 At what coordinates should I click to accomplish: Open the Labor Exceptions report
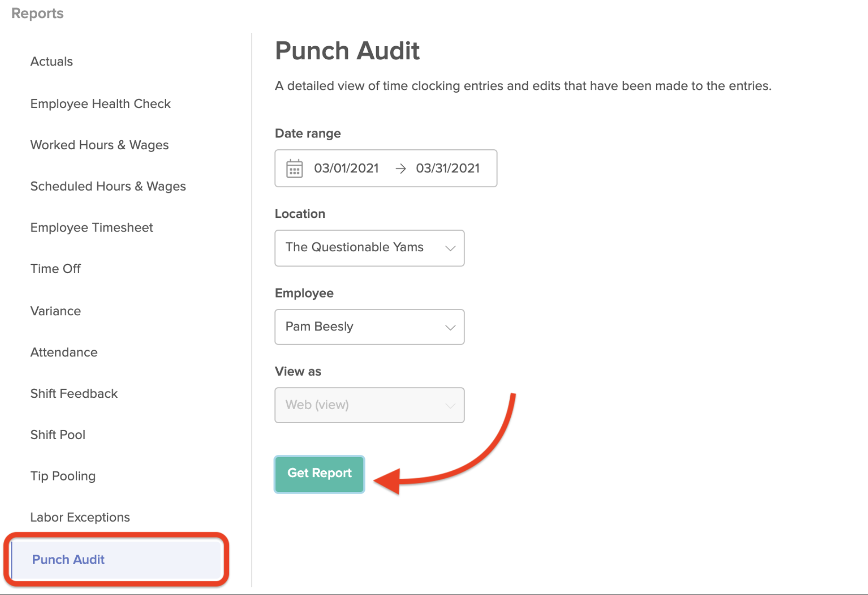pyautogui.click(x=80, y=517)
